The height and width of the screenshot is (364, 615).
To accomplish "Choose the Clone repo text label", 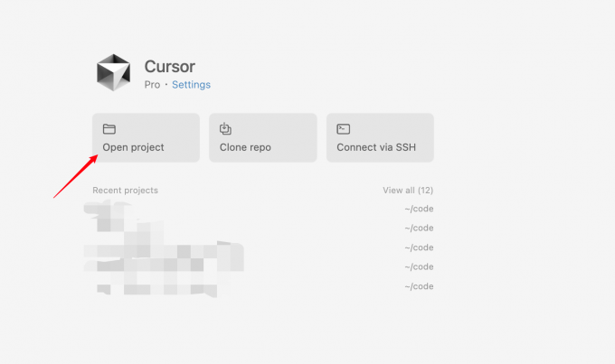I will [x=245, y=147].
